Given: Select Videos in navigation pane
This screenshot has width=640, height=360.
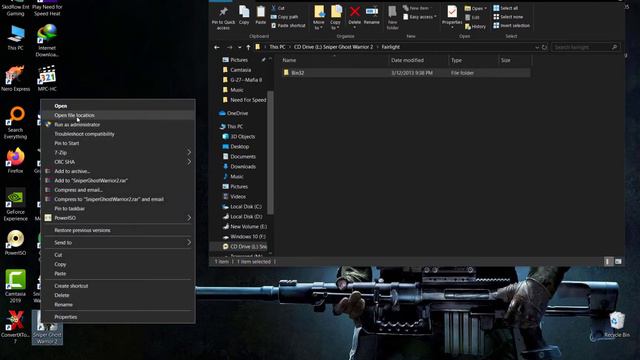Looking at the screenshot, I should coord(238,196).
